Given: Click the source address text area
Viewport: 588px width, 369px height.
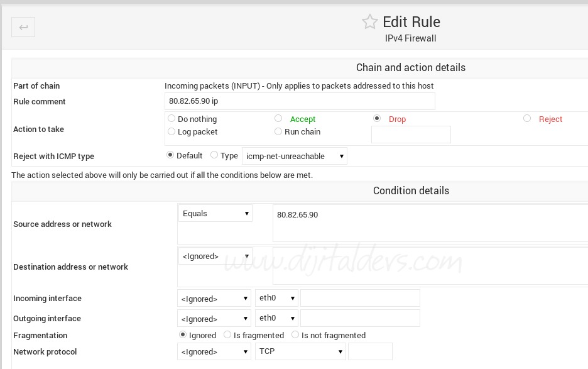Looking at the screenshot, I should point(430,223).
